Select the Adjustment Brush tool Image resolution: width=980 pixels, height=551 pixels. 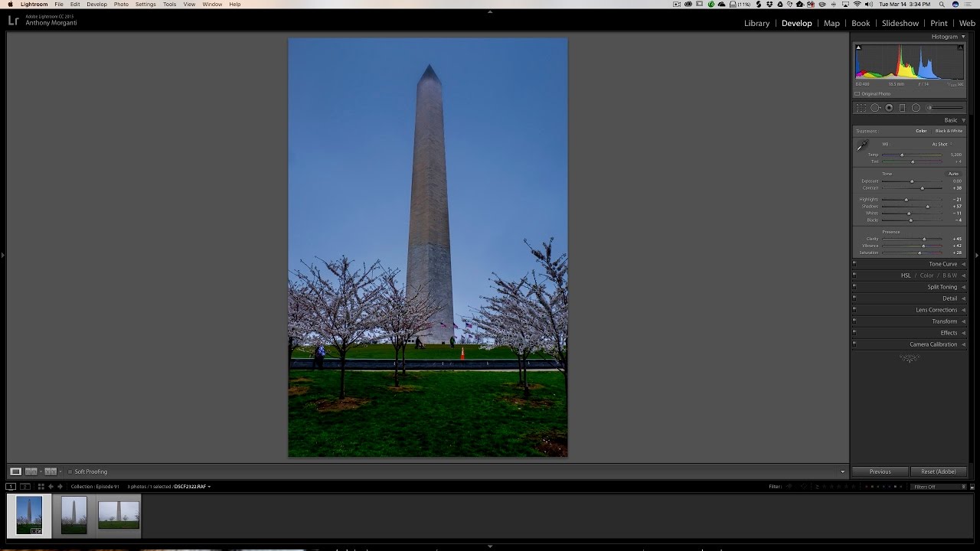coord(945,108)
